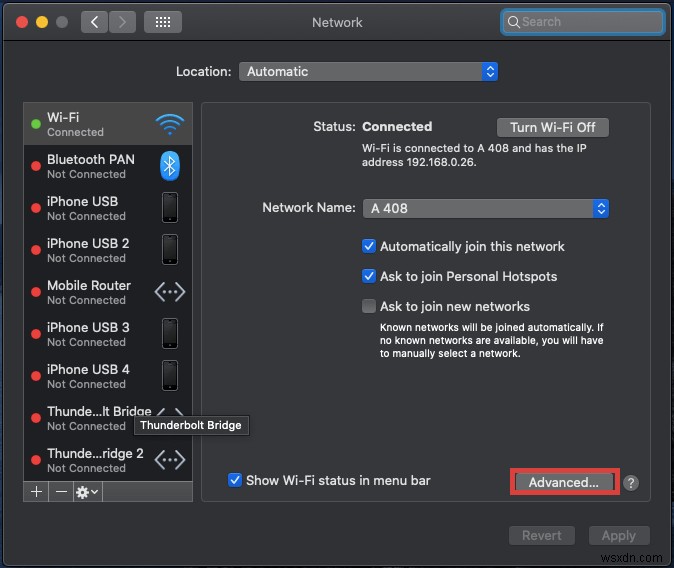Go back with the toolbar back arrow
Screen dimensions: 674x568
(x=96, y=21)
